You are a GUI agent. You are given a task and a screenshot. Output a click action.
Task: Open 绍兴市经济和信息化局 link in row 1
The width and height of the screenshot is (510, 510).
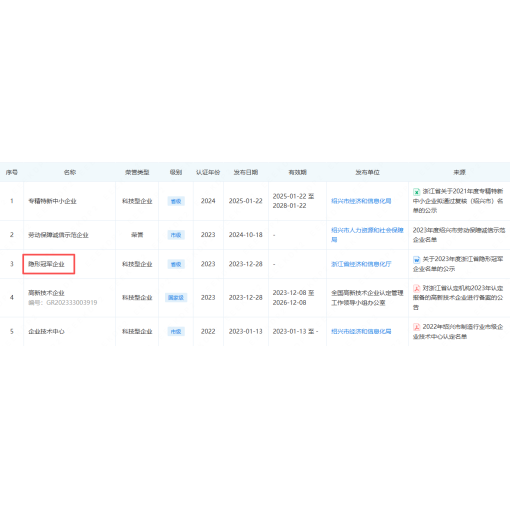point(361,201)
